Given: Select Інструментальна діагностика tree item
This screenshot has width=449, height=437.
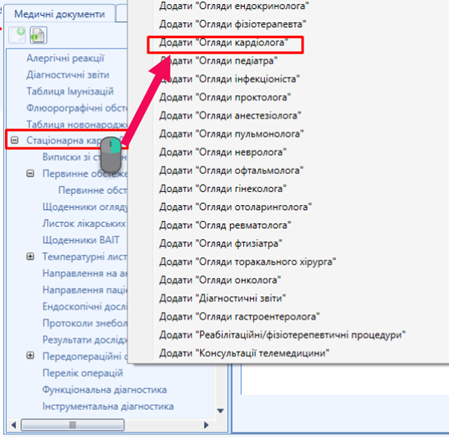Looking at the screenshot, I should click(x=108, y=406).
